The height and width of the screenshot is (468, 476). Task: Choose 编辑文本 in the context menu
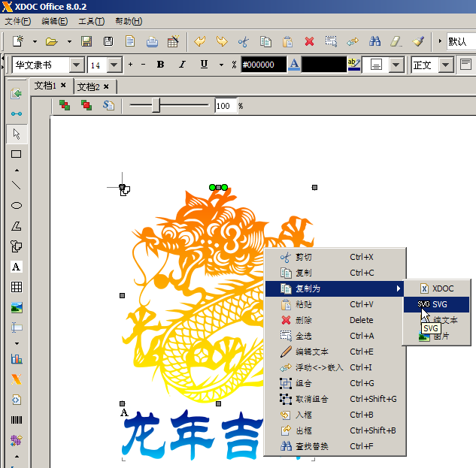[335, 352]
